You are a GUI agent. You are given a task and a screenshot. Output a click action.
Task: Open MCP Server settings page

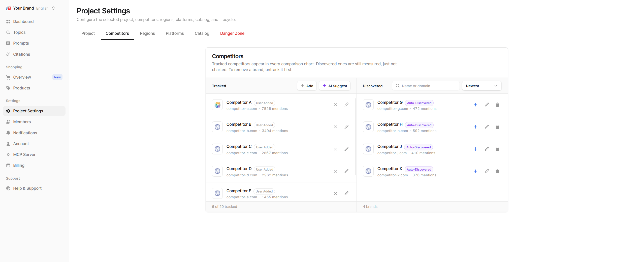click(34, 155)
